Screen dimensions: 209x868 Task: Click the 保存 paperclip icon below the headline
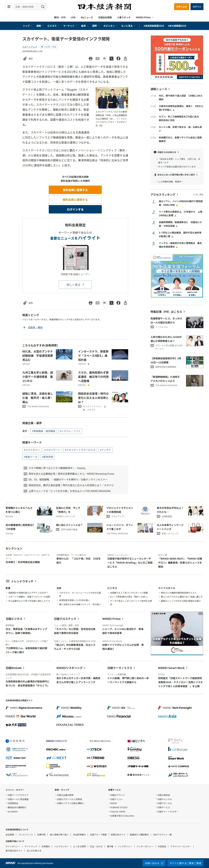pyautogui.click(x=25, y=59)
